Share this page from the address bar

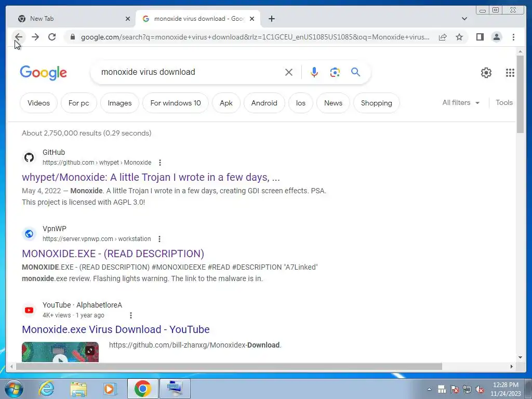(x=443, y=37)
